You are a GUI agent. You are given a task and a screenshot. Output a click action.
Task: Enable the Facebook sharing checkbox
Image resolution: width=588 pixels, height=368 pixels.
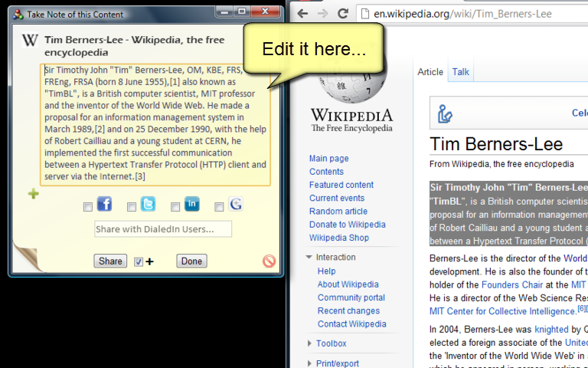(88, 207)
